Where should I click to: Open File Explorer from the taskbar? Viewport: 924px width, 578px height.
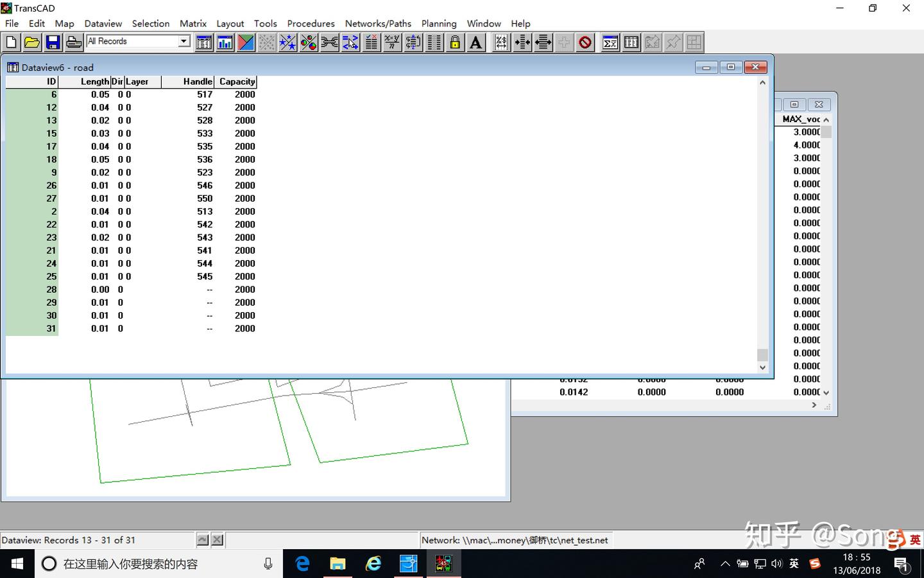click(x=338, y=564)
